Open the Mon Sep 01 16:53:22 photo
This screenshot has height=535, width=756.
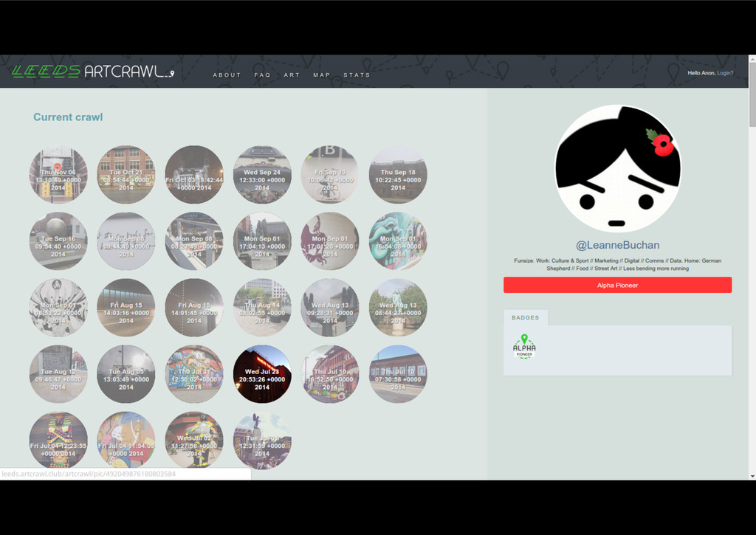coord(58,308)
